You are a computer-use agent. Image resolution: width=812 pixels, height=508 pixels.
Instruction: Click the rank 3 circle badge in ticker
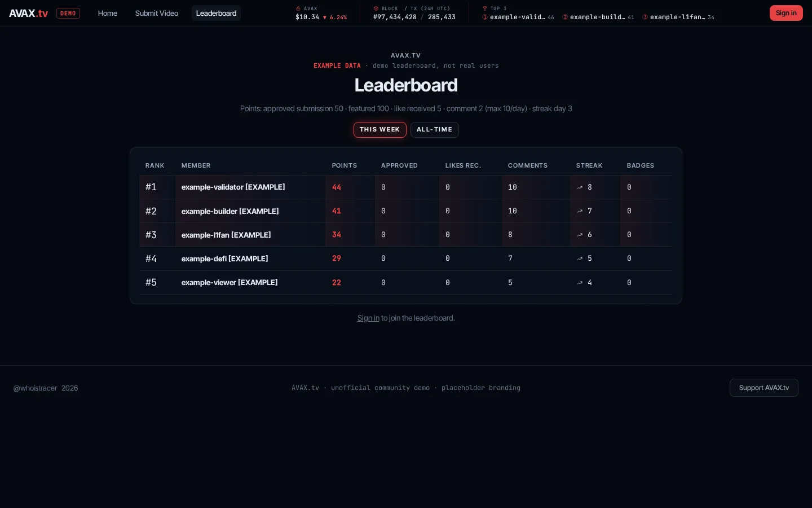pyautogui.click(x=645, y=17)
